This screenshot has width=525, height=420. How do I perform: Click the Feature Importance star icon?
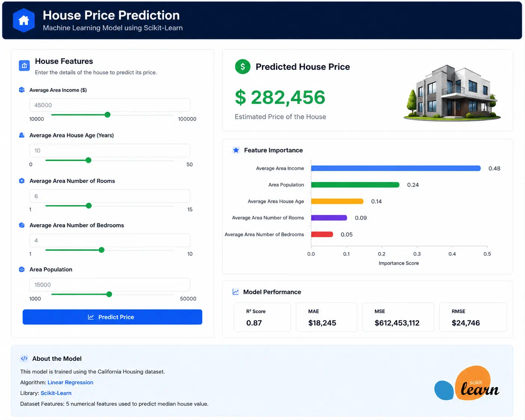pyautogui.click(x=236, y=150)
